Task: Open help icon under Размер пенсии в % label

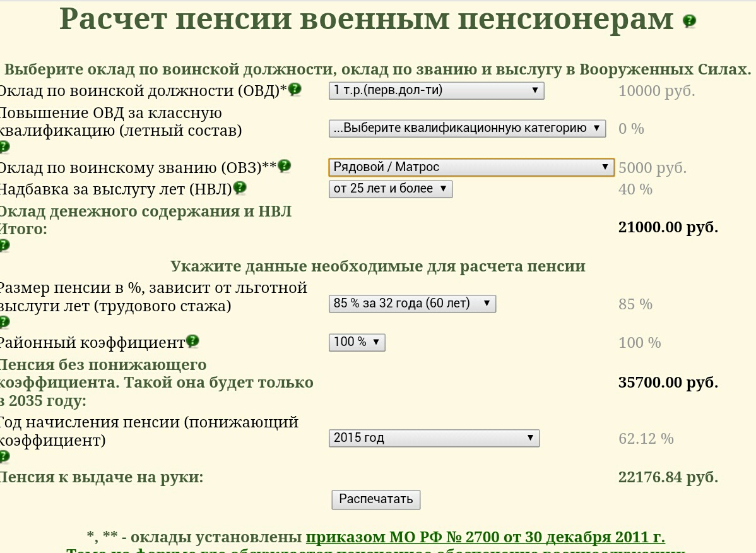Action: pos(4,323)
